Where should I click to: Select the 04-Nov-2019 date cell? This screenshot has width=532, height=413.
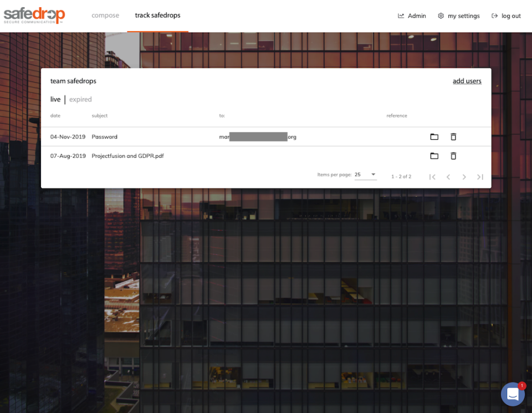tap(68, 137)
